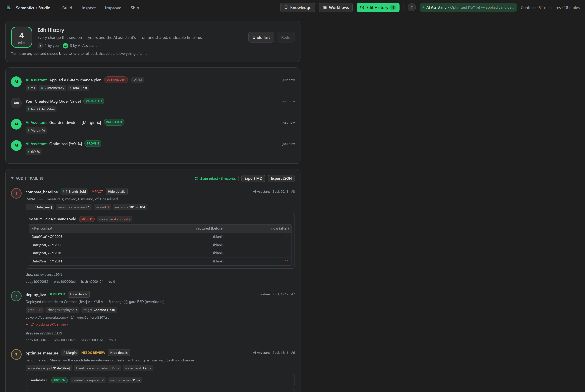This screenshot has height=392, width=585.
Task: Hide details for compare_baseline record
Action: coord(117,192)
